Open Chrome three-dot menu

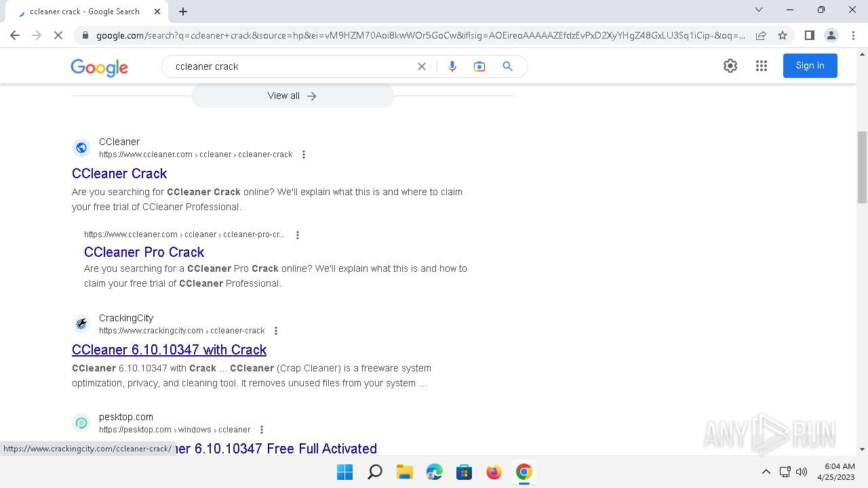click(x=853, y=35)
